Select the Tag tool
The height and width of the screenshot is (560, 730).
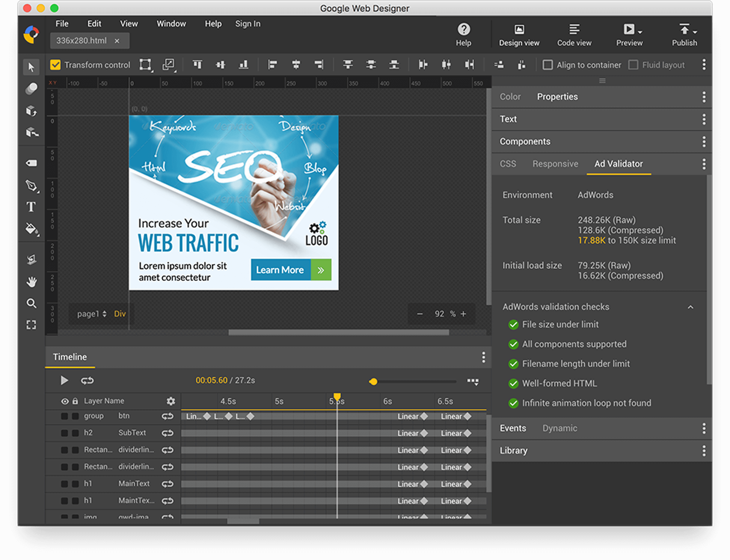(x=32, y=163)
